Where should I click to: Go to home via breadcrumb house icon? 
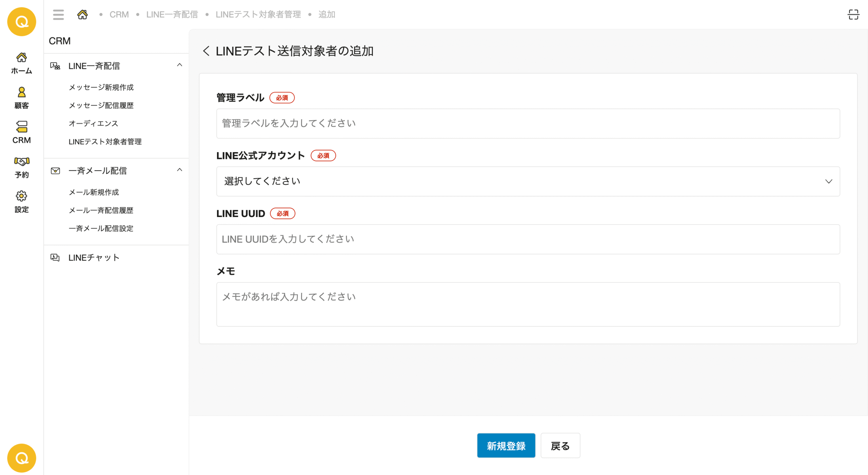click(82, 15)
